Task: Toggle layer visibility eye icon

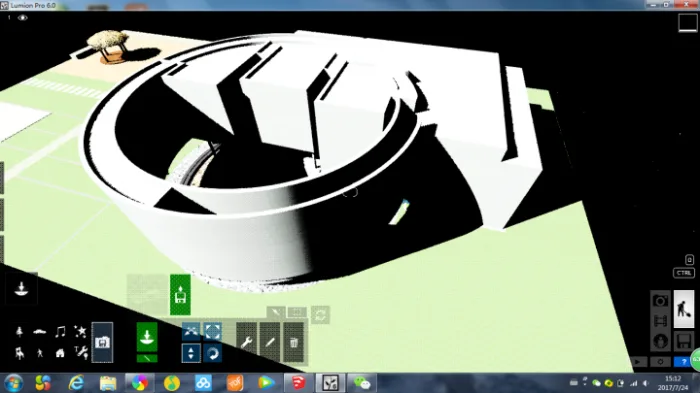Action: coord(22,18)
